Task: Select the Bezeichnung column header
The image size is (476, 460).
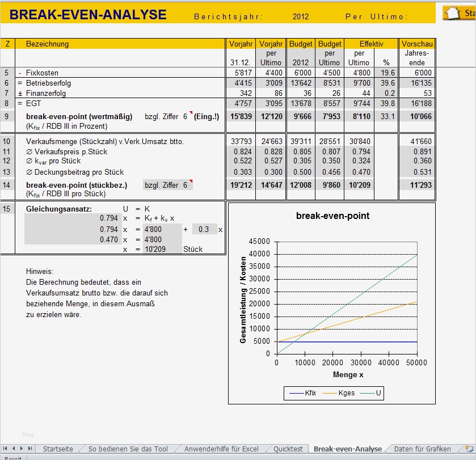Action: click(47, 44)
